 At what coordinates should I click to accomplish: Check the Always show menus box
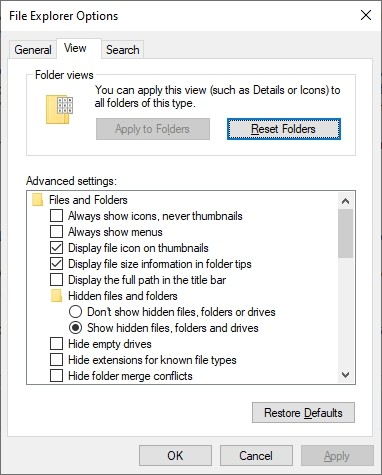pos(56,232)
